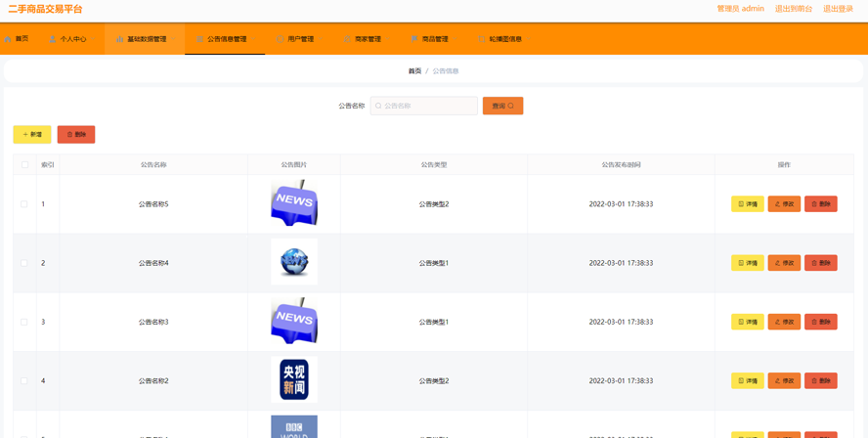Open the NEWS key image of 公告名称5

pos(294,202)
